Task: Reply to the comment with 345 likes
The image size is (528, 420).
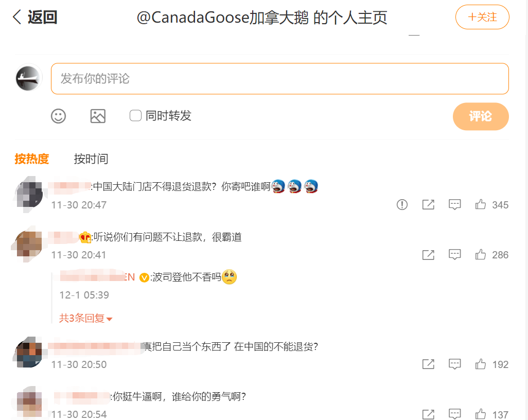Action: point(454,204)
